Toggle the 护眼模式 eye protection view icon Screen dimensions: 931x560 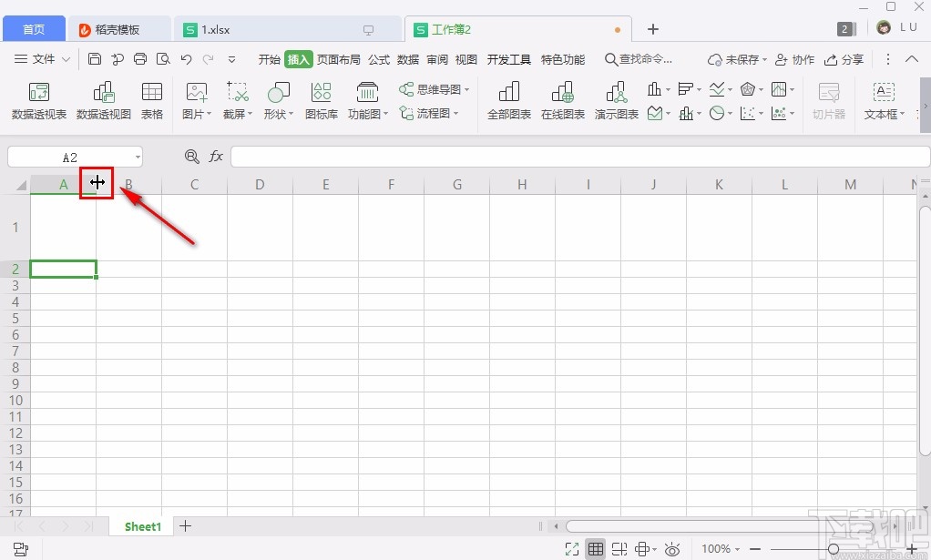672,549
